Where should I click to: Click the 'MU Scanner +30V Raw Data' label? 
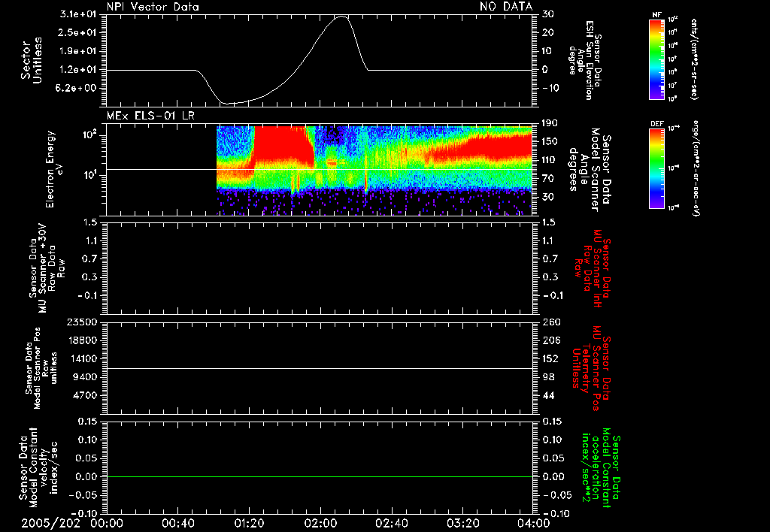coord(46,268)
